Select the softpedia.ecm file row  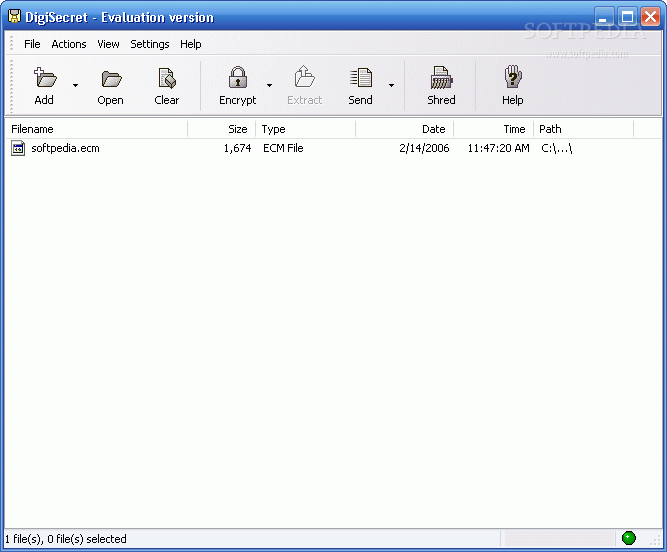point(334,148)
